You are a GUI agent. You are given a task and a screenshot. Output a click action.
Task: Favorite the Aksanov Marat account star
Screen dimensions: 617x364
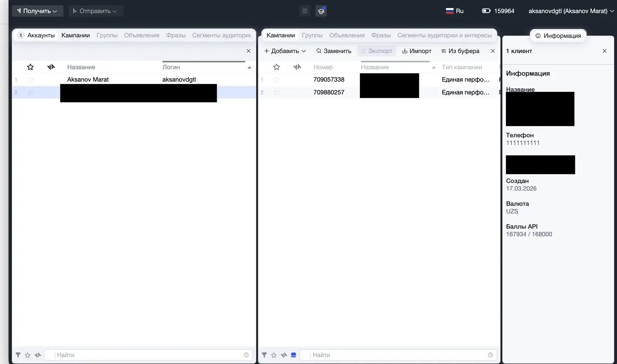point(30,79)
